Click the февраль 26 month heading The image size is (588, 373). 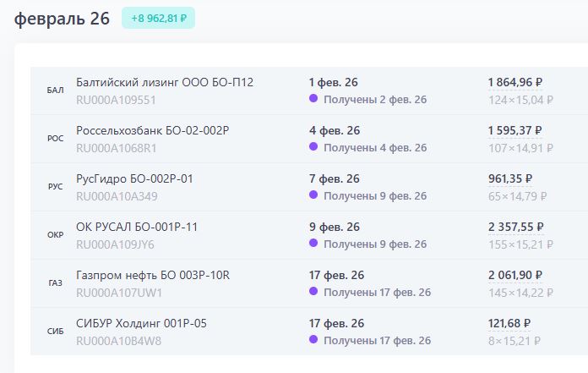62,19
